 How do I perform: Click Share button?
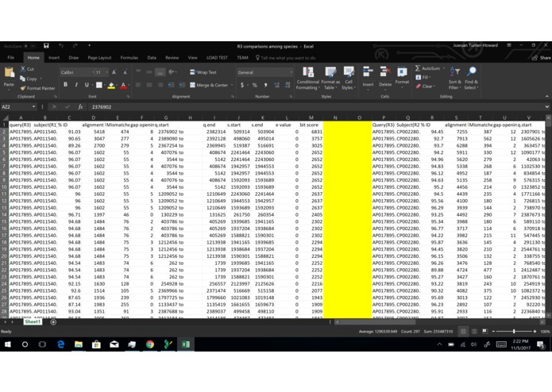(542, 58)
